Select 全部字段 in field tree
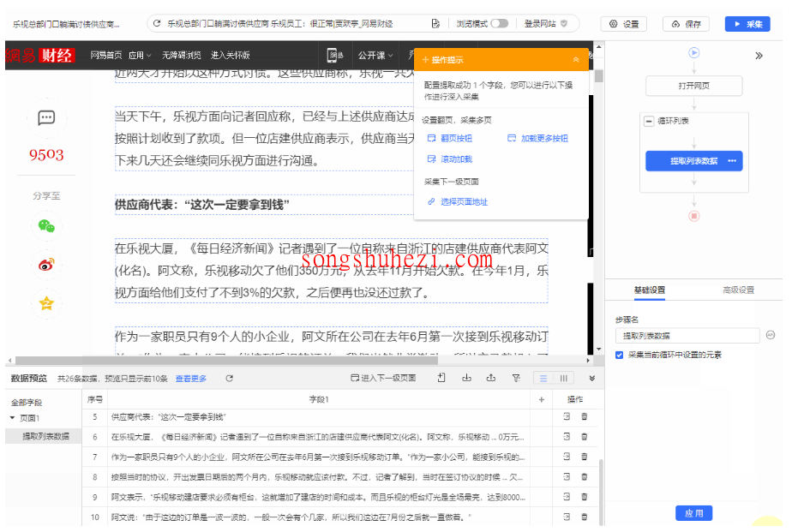 27,403
